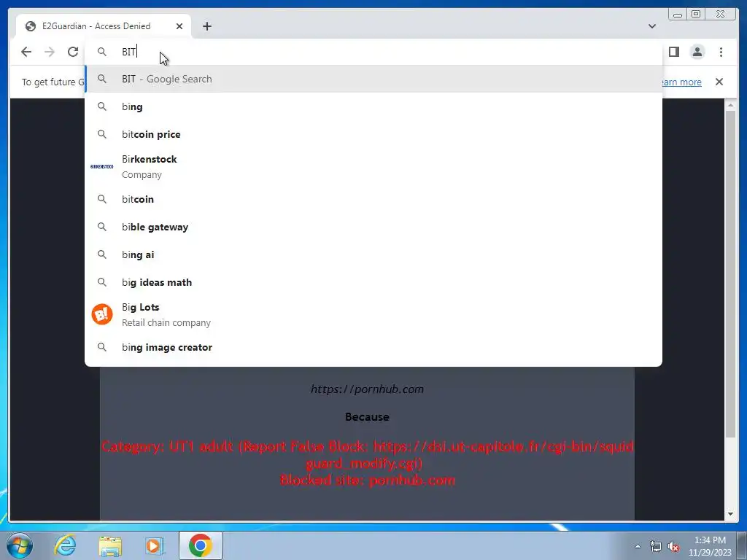747x560 pixels.
Task: Choose the 'bitcoin price' suggestion
Action: pos(373,134)
